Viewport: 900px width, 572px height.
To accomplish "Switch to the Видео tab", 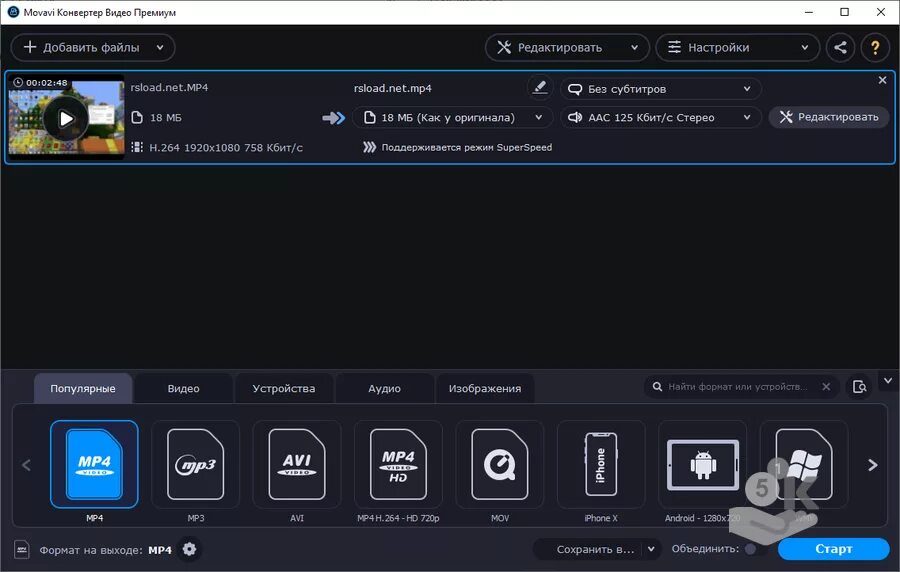I will pos(184,388).
